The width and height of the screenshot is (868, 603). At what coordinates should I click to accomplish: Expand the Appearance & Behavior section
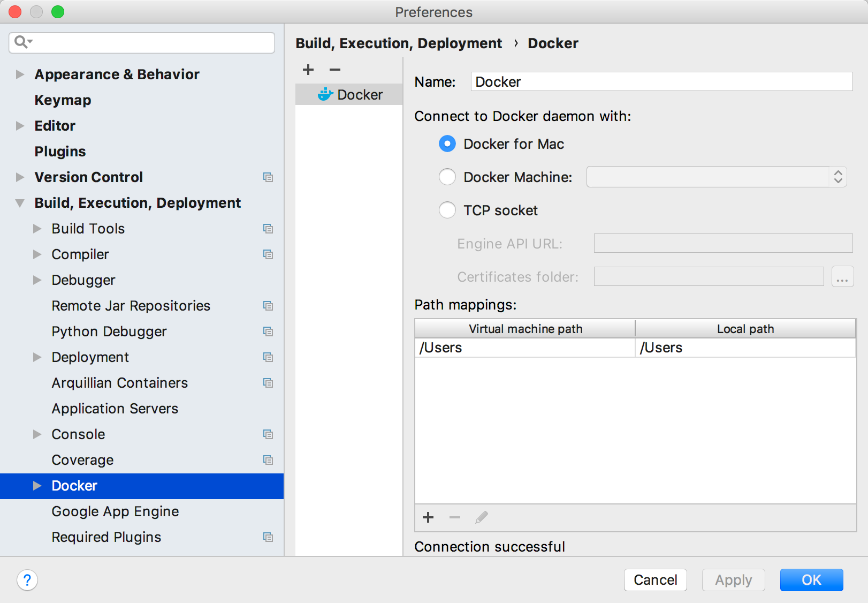20,74
